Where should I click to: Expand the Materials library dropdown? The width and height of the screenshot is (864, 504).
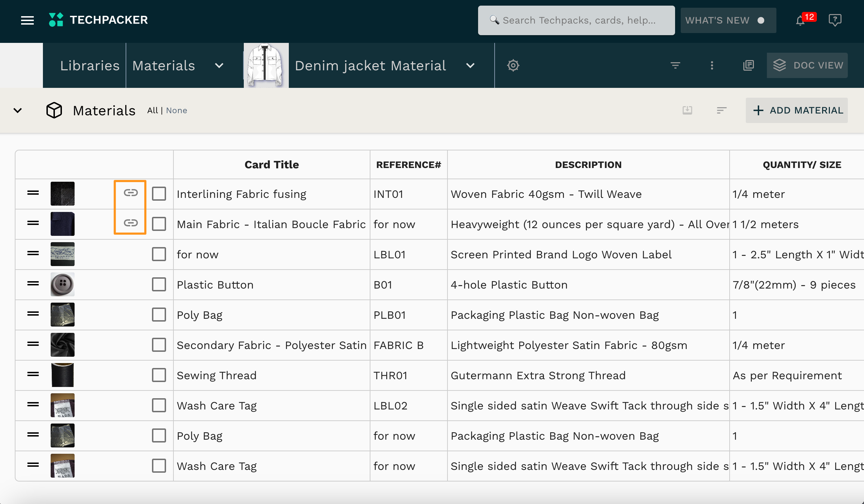pos(219,66)
